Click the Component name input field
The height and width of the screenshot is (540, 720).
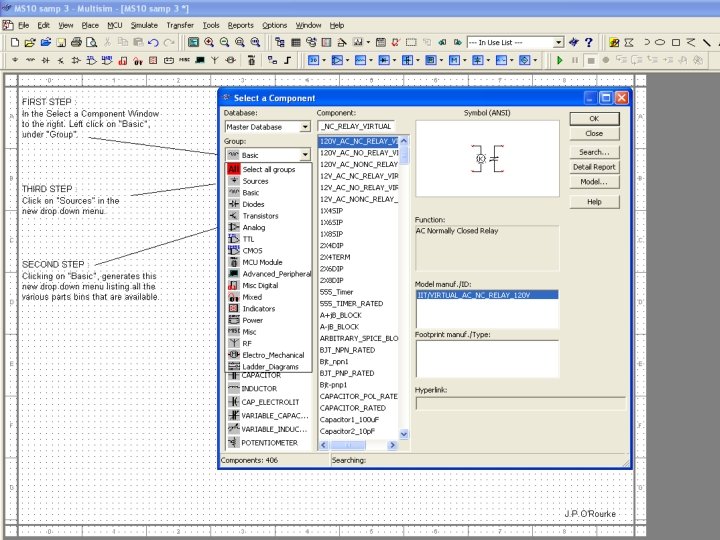pyautogui.click(x=356, y=126)
